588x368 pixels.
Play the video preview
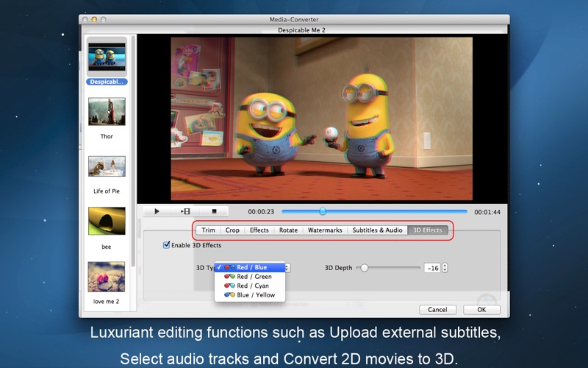(x=157, y=211)
